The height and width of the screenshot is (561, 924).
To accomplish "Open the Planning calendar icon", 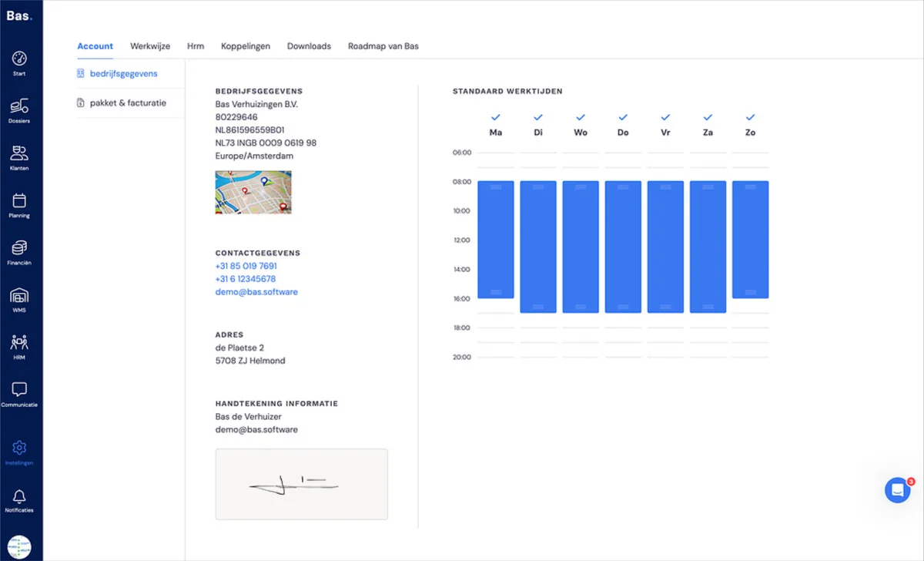I will coord(20,200).
